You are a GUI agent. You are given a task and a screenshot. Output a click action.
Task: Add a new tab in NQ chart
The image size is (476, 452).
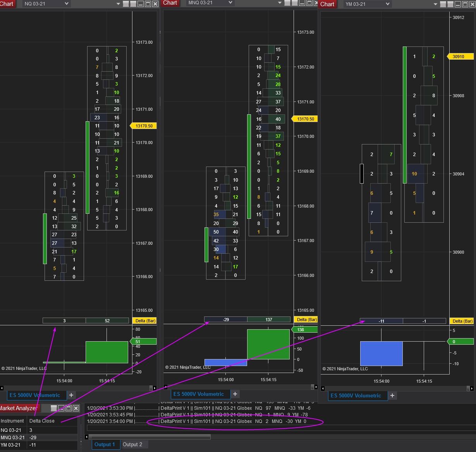(x=71, y=395)
